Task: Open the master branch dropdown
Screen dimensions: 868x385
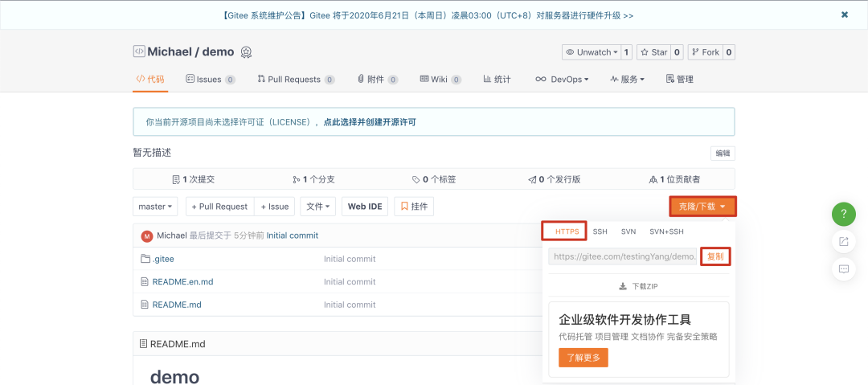Action: click(155, 206)
